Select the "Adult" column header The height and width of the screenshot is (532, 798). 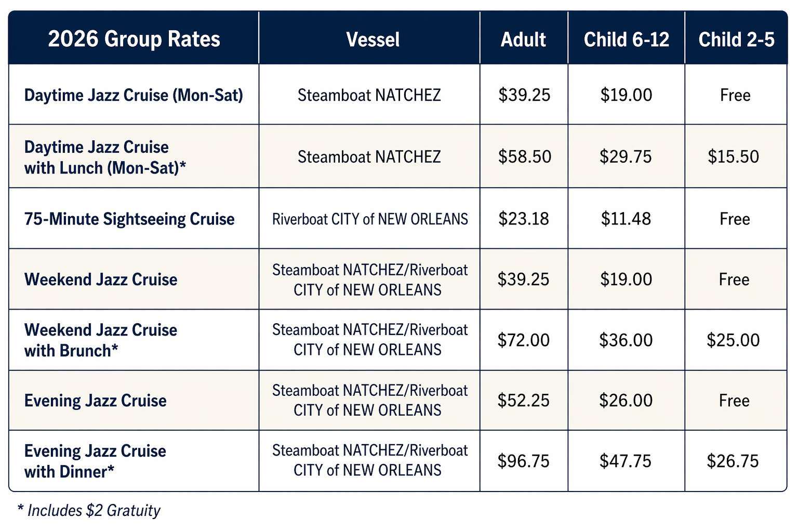coord(523,39)
